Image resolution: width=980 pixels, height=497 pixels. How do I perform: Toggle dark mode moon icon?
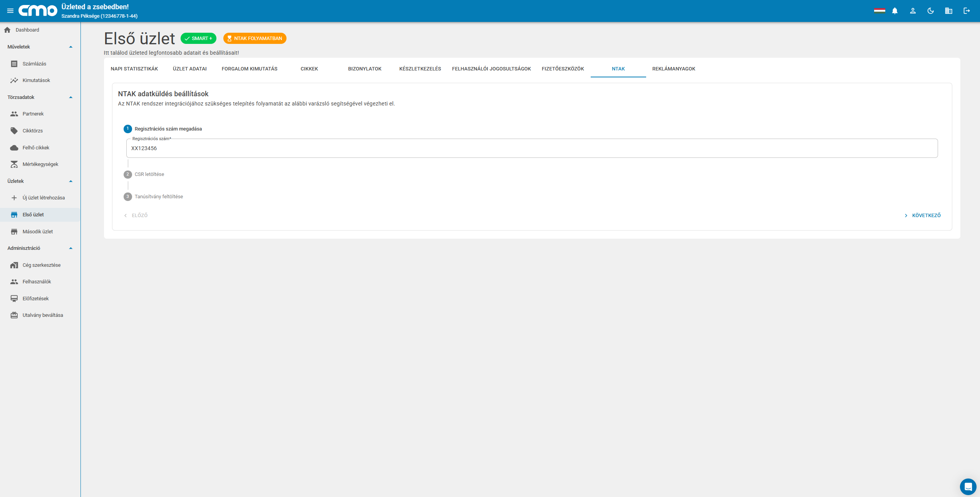(931, 11)
